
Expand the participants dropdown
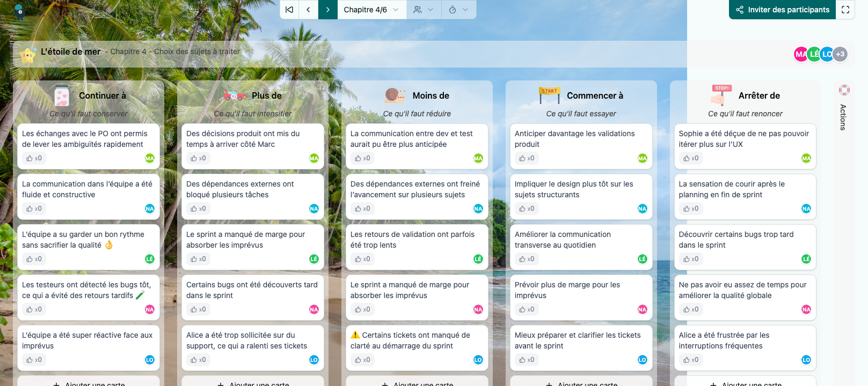[x=424, y=10]
